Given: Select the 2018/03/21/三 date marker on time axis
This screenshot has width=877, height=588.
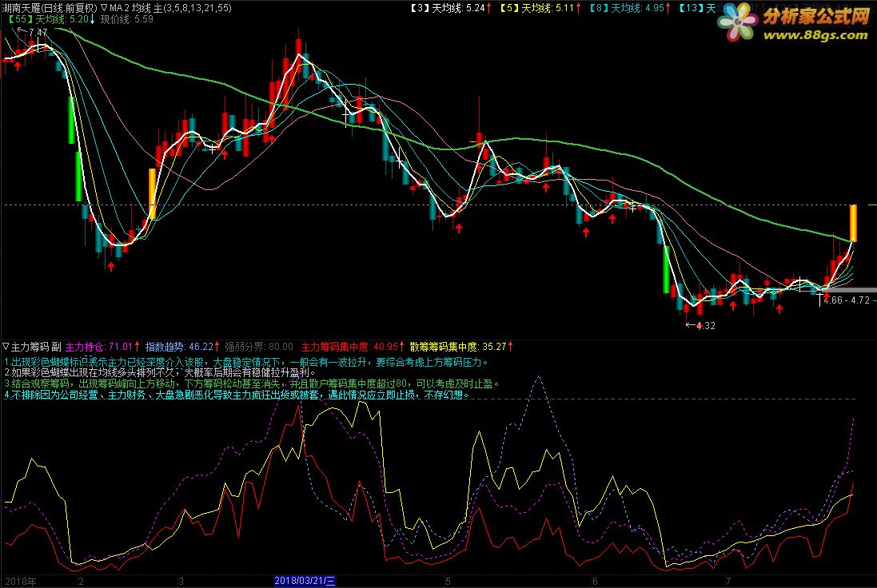Looking at the screenshot, I should pyautogui.click(x=305, y=582).
